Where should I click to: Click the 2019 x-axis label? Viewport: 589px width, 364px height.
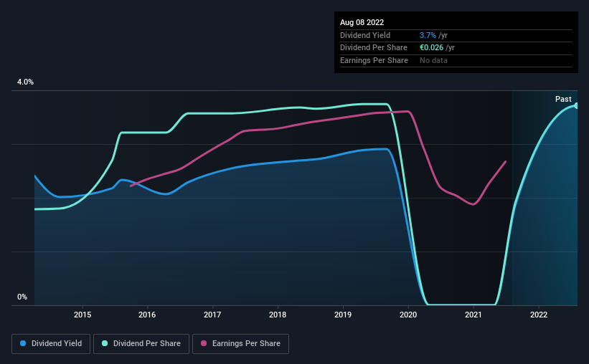343,315
